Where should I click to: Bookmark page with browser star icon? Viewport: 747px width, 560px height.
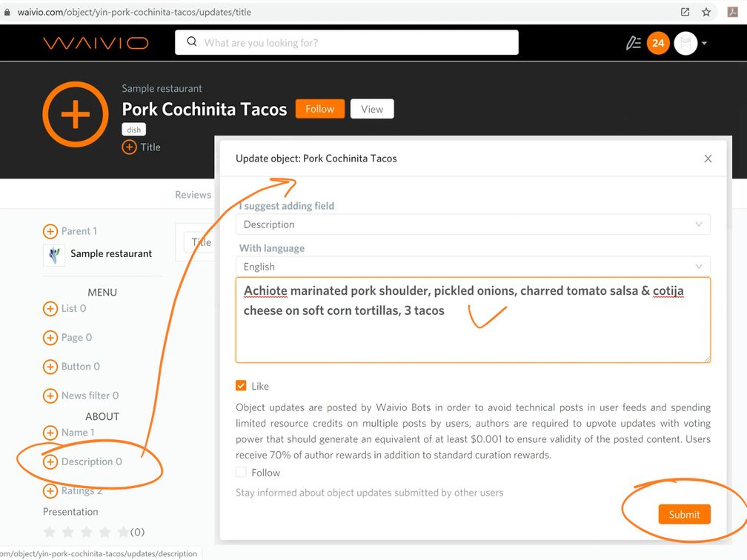(x=706, y=12)
